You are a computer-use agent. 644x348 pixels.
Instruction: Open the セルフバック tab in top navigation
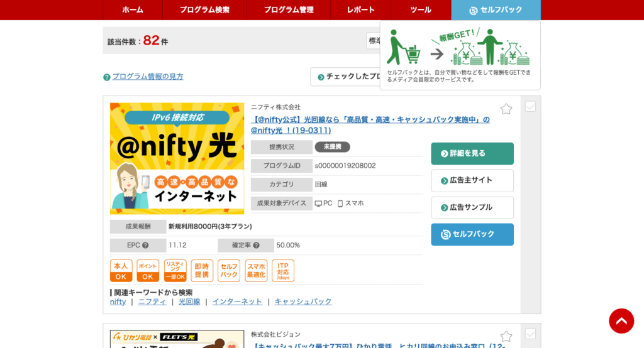click(x=496, y=10)
